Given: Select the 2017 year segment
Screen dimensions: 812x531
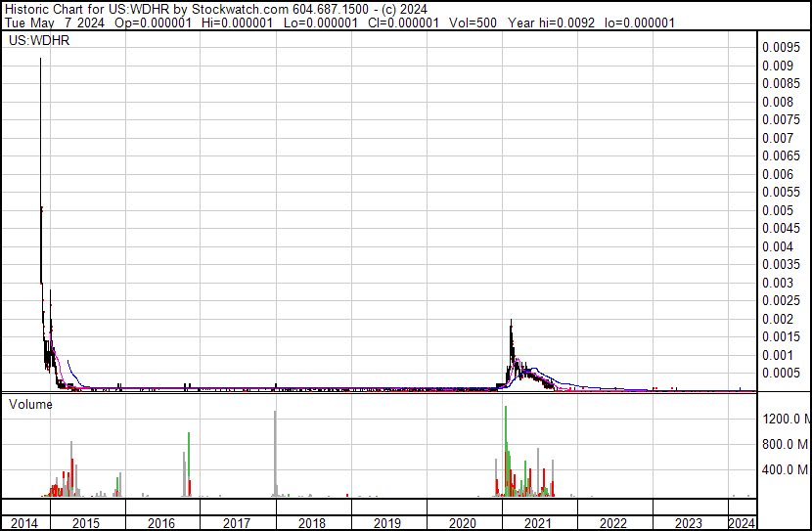Looking at the screenshot, I should (x=238, y=523).
